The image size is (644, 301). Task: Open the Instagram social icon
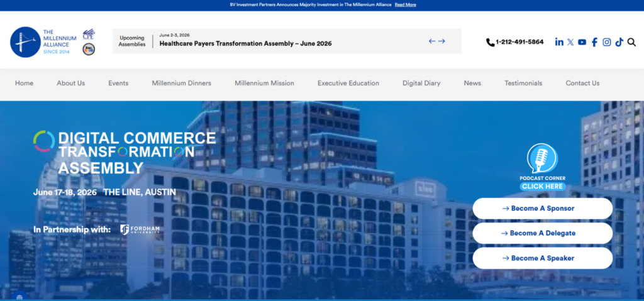(607, 42)
